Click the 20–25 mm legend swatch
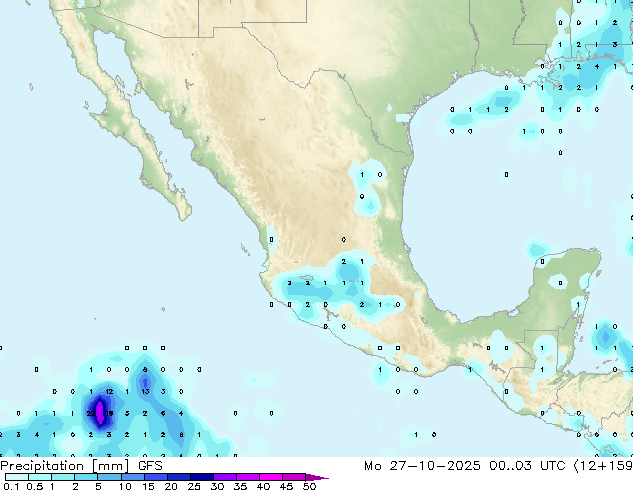 click(179, 477)
